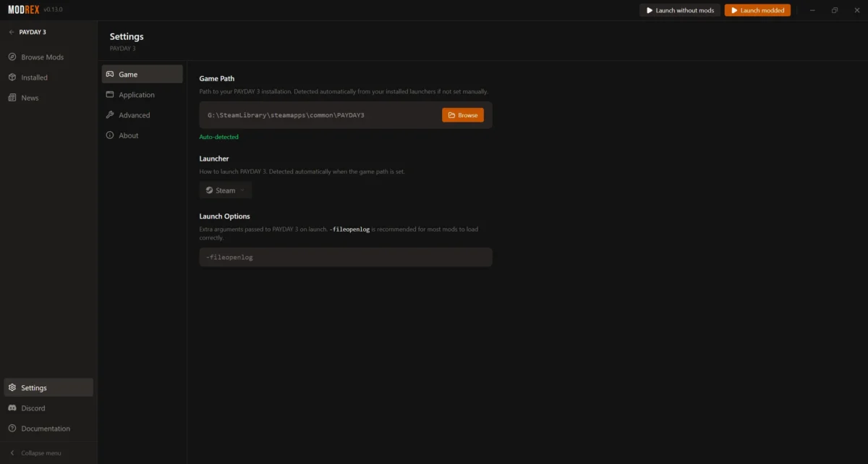This screenshot has height=464, width=868.
Task: Click the Launch modded button
Action: pos(757,10)
